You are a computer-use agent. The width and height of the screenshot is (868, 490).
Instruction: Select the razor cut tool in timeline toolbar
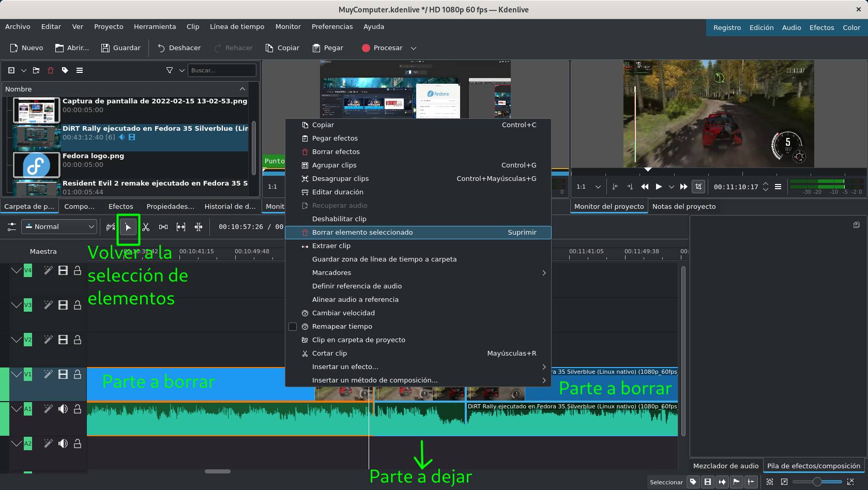pos(146,227)
